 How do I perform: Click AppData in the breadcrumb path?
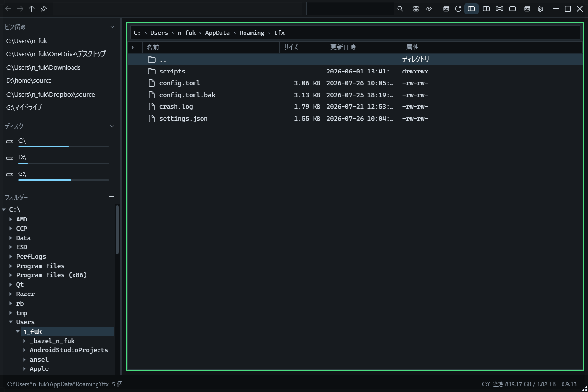pos(218,33)
